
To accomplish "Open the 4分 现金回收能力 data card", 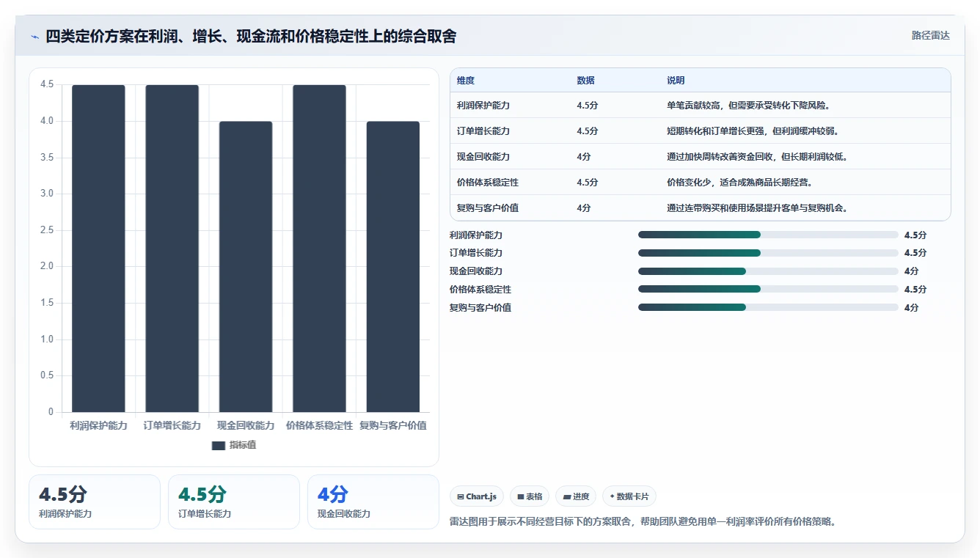I will click(x=373, y=502).
